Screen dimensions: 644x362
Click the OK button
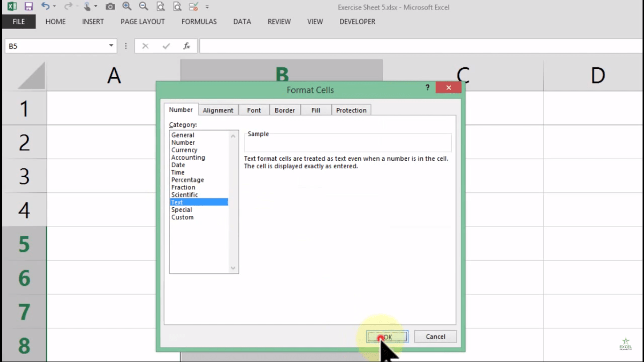[x=387, y=336]
